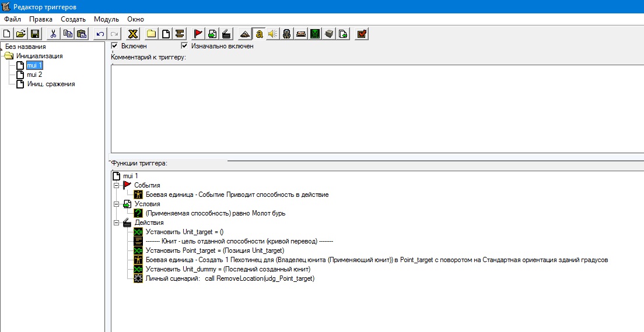Cut selection with the scissors icon
This screenshot has width=644, height=332.
click(53, 34)
